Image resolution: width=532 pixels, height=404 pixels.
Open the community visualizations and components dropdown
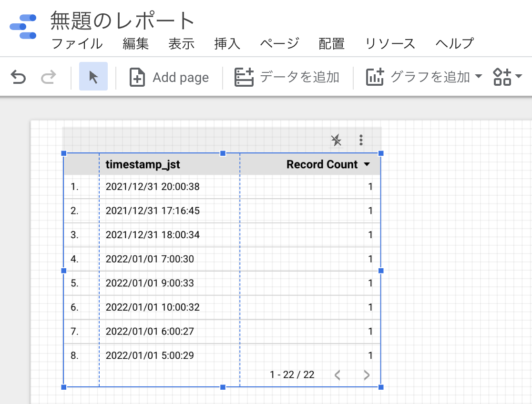[x=507, y=77]
